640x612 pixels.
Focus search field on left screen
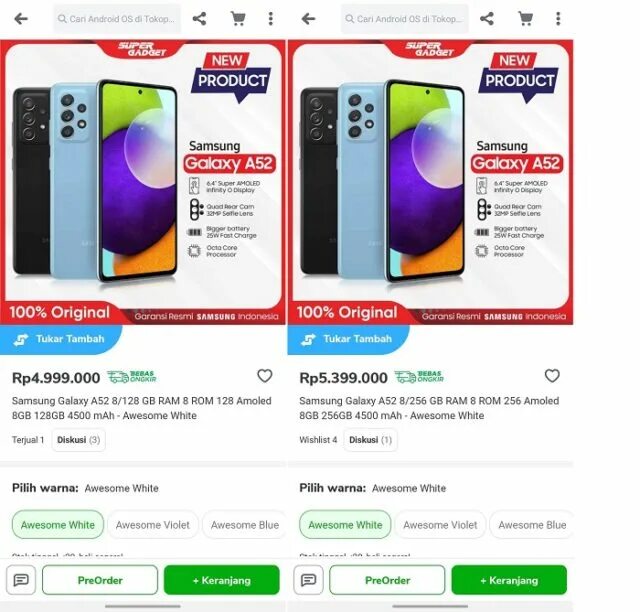point(117,19)
